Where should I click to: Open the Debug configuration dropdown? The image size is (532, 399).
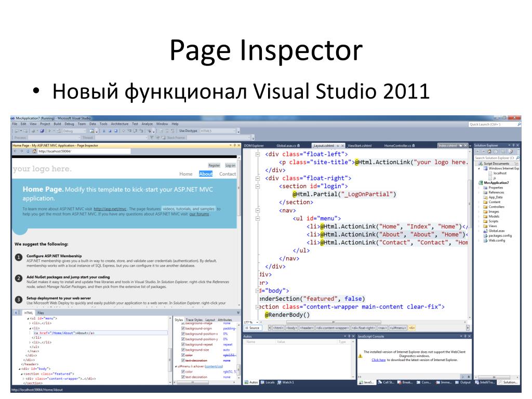pyautogui.click(x=74, y=130)
